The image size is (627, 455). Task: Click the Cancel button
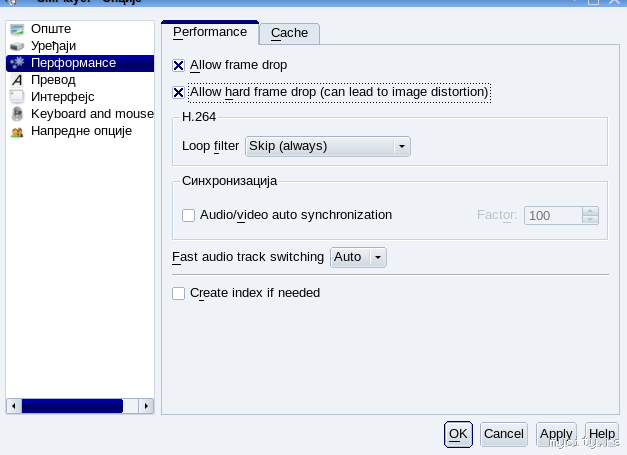503,433
